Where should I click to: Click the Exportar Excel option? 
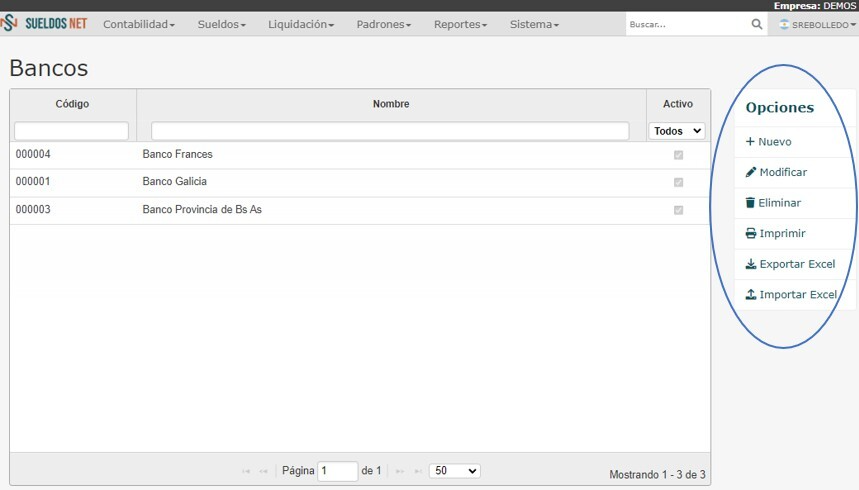tap(790, 264)
